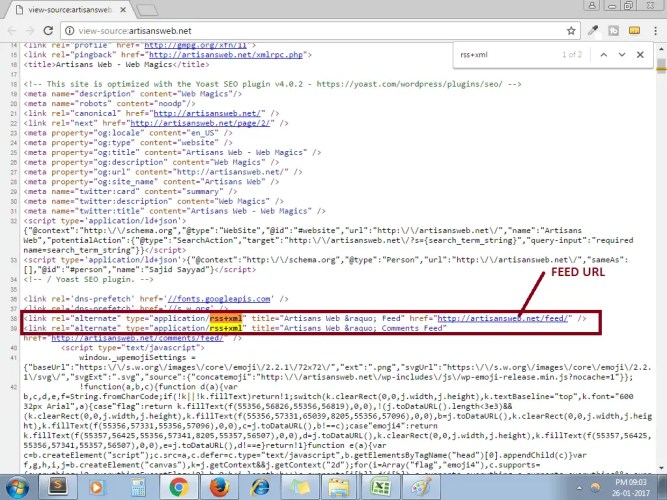Viewport: 667px width, 500px height.
Task: Click the '/ Yoast SEO plugin.' closing comment
Action: [x=88, y=279]
